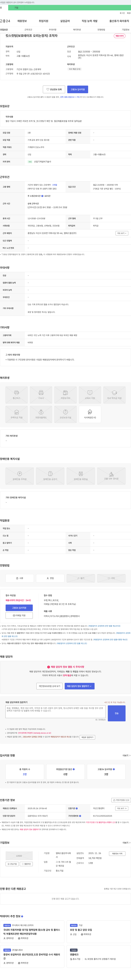Image resolution: width=131 pixels, height=980 pixels.
Task: Click the company LOGO placeholder image
Action: click(x=19, y=856)
